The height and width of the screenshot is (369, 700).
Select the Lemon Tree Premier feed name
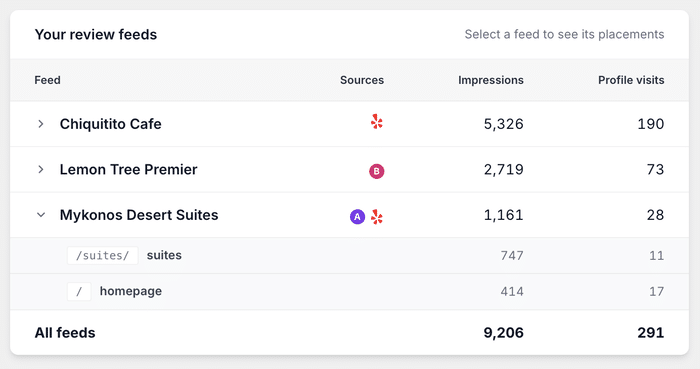(129, 170)
